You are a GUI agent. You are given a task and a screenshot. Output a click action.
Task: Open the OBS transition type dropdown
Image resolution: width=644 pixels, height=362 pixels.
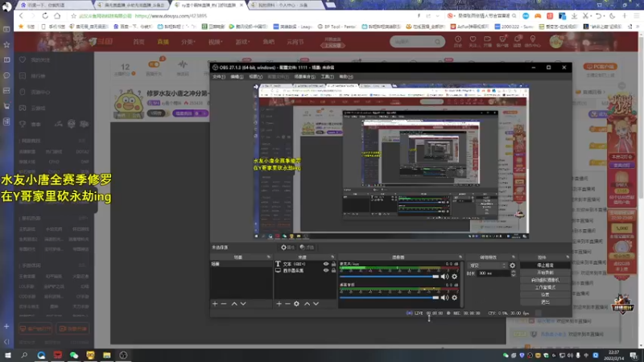pyautogui.click(x=488, y=265)
